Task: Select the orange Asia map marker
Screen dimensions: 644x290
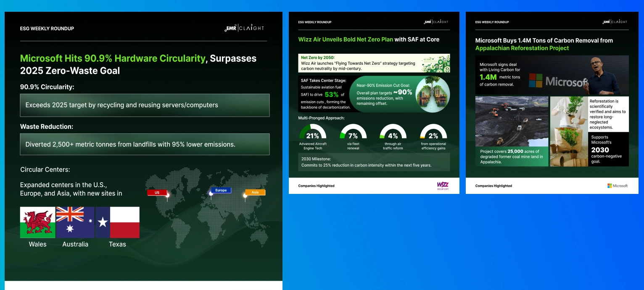Action: (255, 193)
